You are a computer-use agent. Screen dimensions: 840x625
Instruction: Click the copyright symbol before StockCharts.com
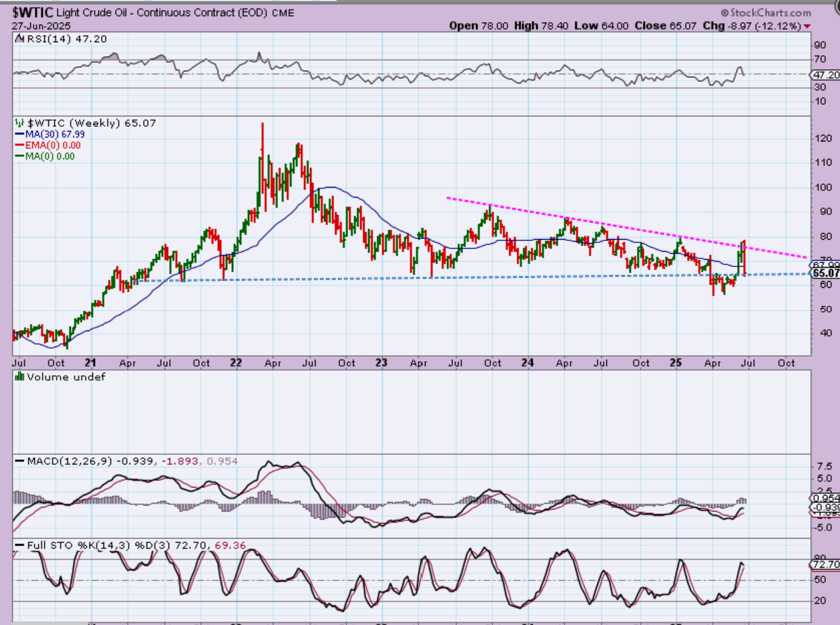pos(725,13)
